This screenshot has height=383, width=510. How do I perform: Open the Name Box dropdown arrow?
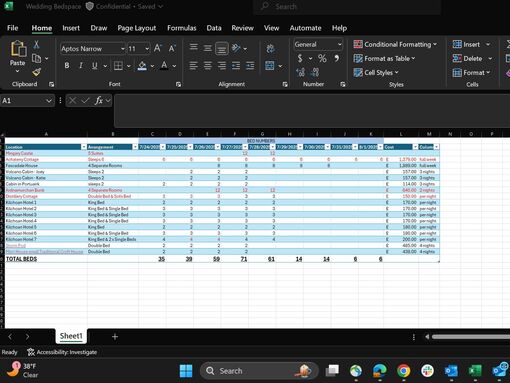(49, 101)
